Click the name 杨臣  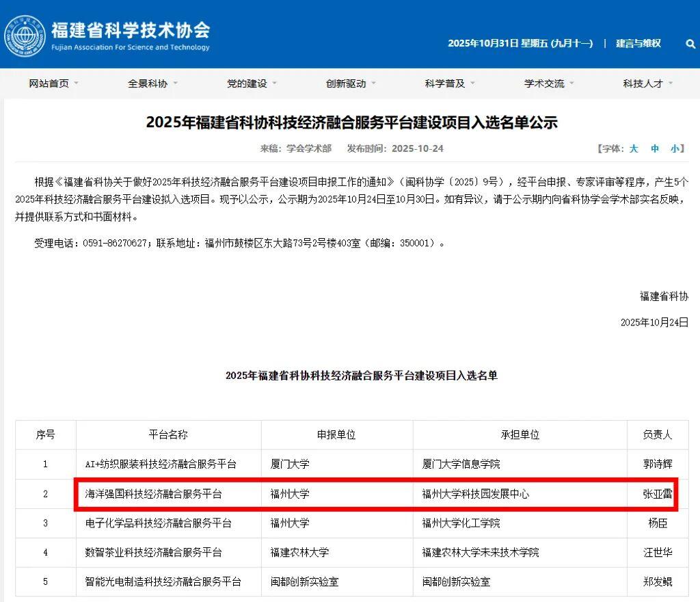pyautogui.click(x=658, y=523)
